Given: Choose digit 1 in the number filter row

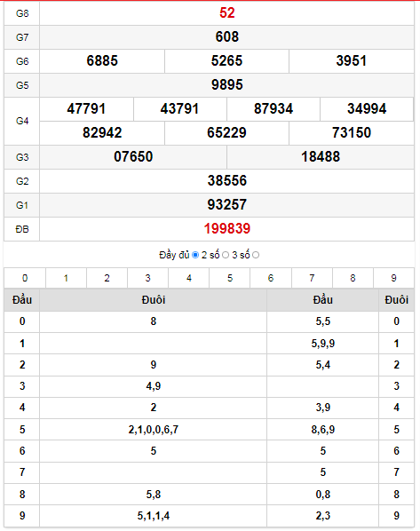Looking at the screenshot, I should click(x=66, y=278).
